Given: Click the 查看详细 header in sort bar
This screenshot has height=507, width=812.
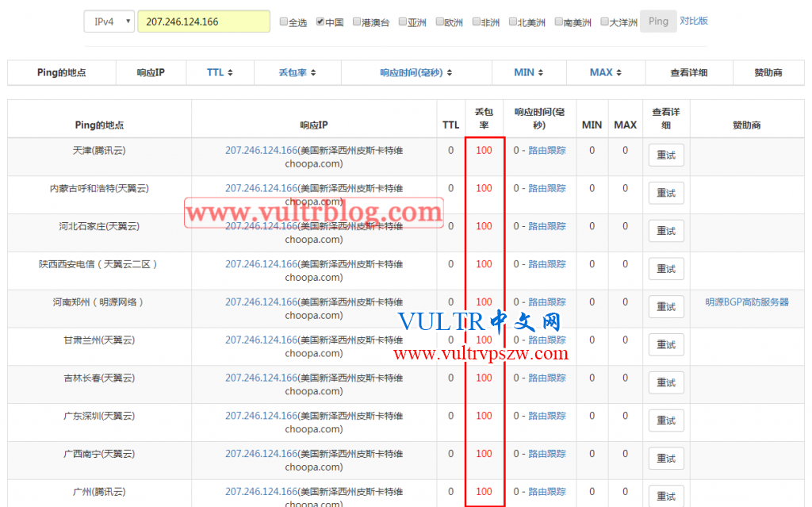Looking at the screenshot, I should pyautogui.click(x=689, y=72).
